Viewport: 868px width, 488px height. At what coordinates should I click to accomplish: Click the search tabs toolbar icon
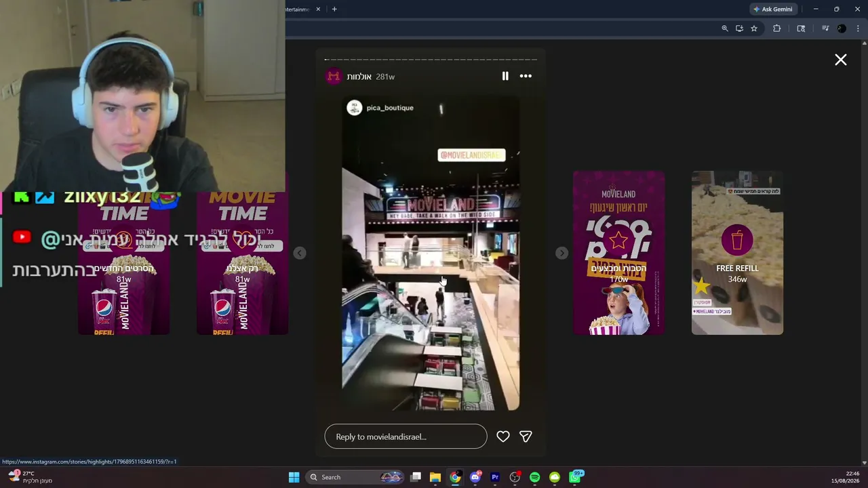(x=801, y=28)
